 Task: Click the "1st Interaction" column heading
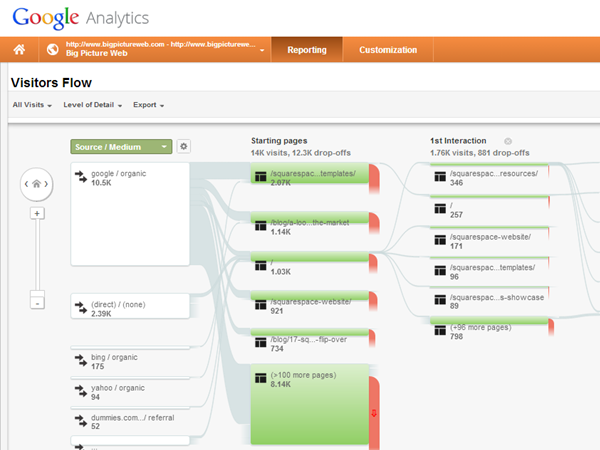click(x=458, y=141)
